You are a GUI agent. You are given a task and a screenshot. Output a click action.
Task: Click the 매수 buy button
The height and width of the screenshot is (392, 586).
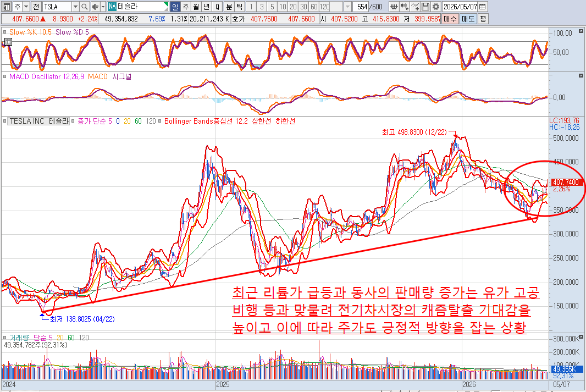tap(450, 19)
